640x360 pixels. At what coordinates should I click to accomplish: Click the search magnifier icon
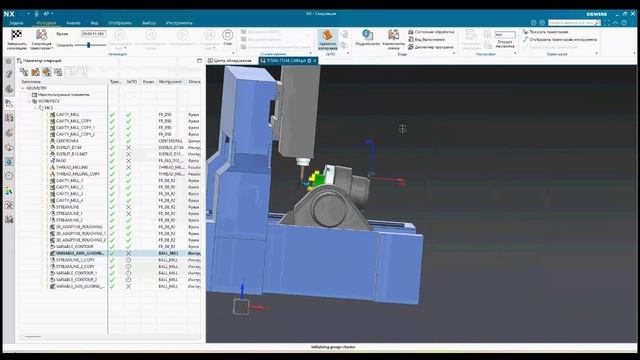tap(598, 23)
